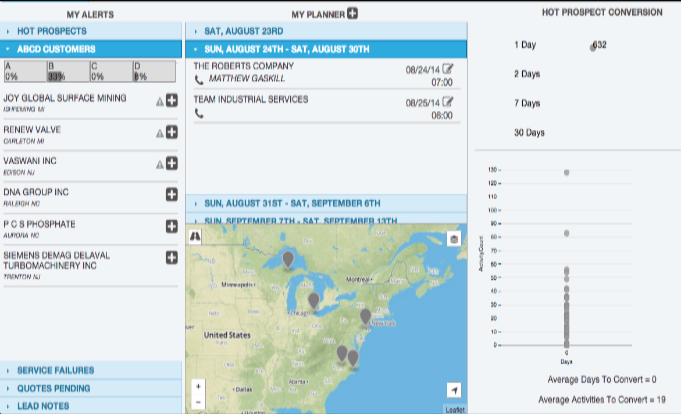Select the map pin near New York
681x415 pixels.
[366, 317]
